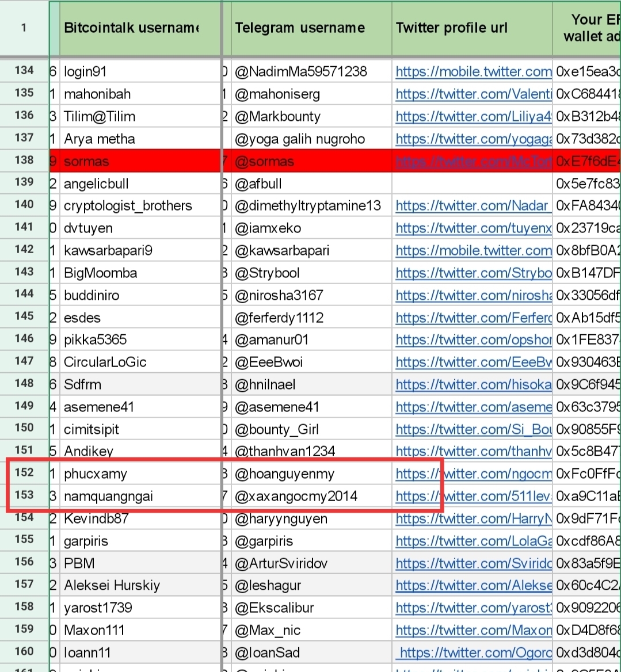Click the @yoga galih nugroho cell
This screenshot has width=621, height=672.
(311, 139)
